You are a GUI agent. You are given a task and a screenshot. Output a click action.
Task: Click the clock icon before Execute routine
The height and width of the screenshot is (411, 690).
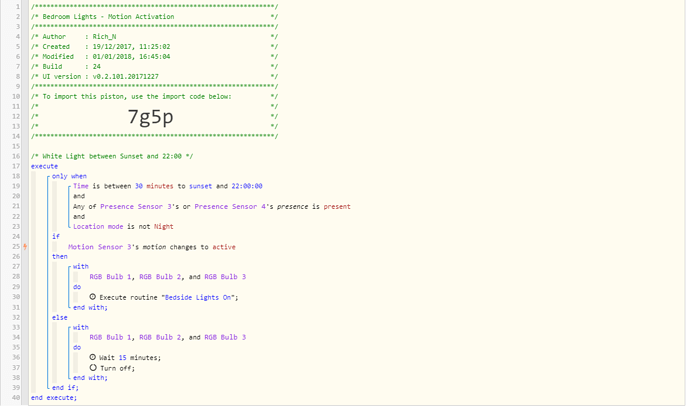[93, 297]
